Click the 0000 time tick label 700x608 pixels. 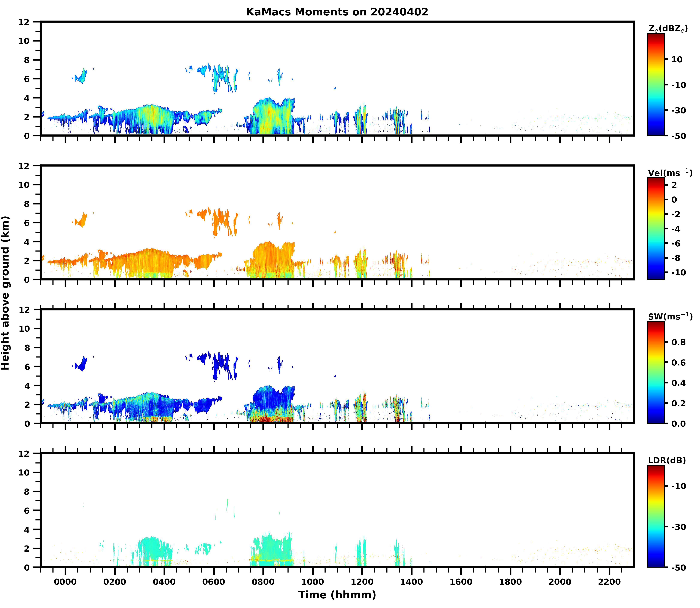click(65, 582)
